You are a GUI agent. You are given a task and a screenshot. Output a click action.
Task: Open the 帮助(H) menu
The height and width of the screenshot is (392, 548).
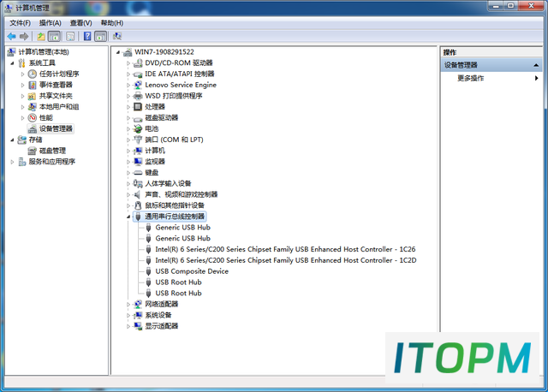112,23
